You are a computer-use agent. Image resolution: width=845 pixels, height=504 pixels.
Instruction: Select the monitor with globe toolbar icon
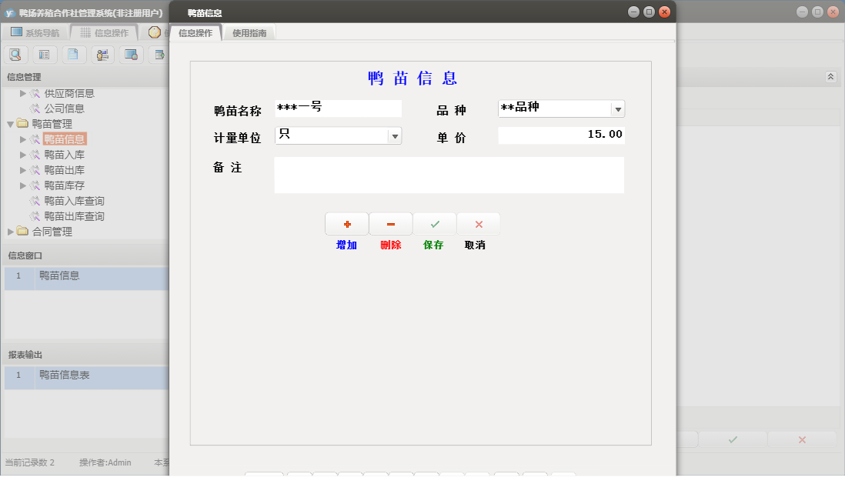click(x=131, y=54)
